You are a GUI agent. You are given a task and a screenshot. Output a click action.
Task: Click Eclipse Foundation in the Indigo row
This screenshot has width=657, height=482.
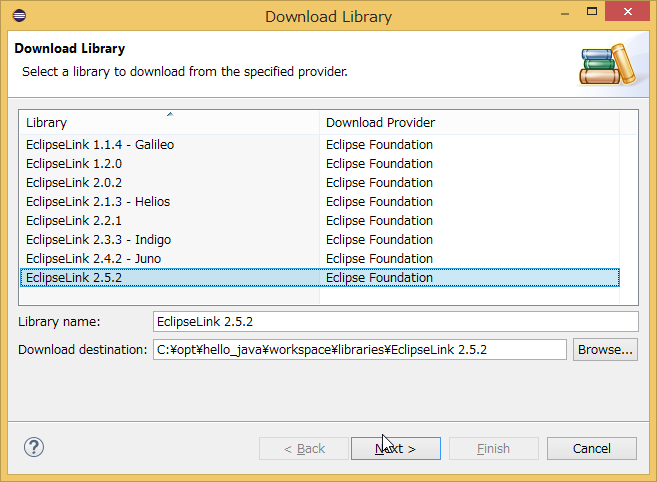pos(379,239)
